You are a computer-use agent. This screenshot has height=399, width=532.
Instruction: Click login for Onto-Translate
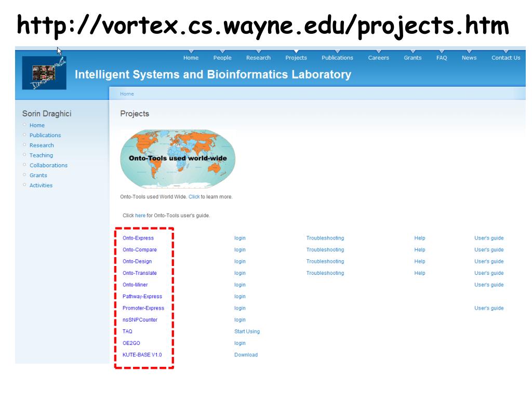point(240,273)
